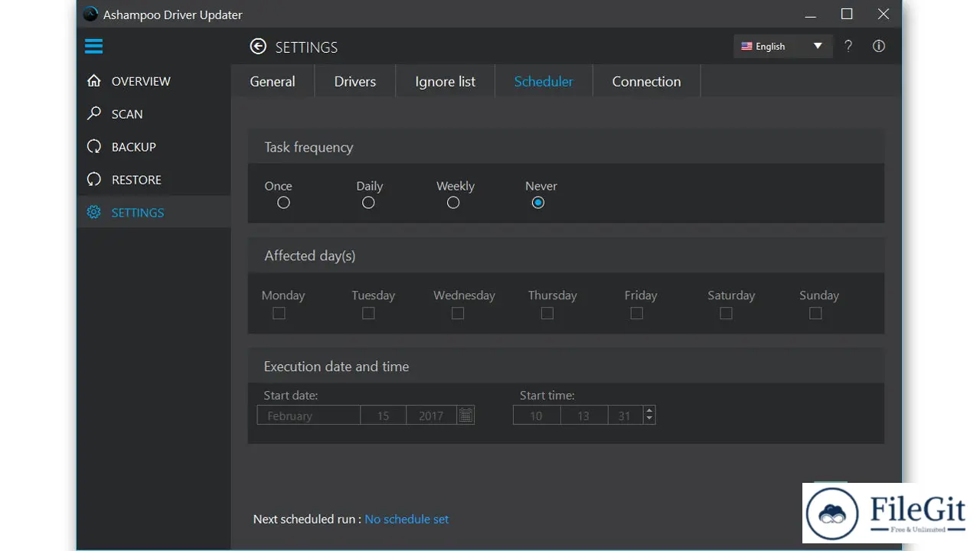Image resolution: width=980 pixels, height=551 pixels.
Task: Go to OVERVIEW in sidebar
Action: (x=154, y=81)
